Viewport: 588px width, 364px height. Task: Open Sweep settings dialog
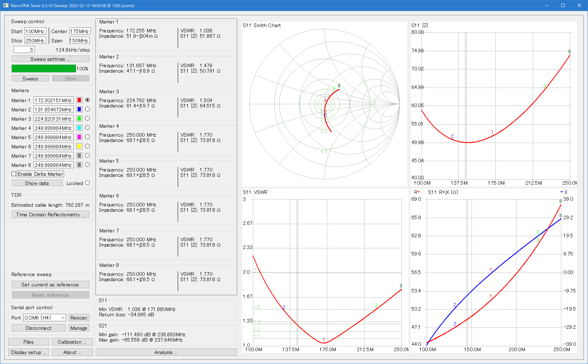click(x=50, y=59)
